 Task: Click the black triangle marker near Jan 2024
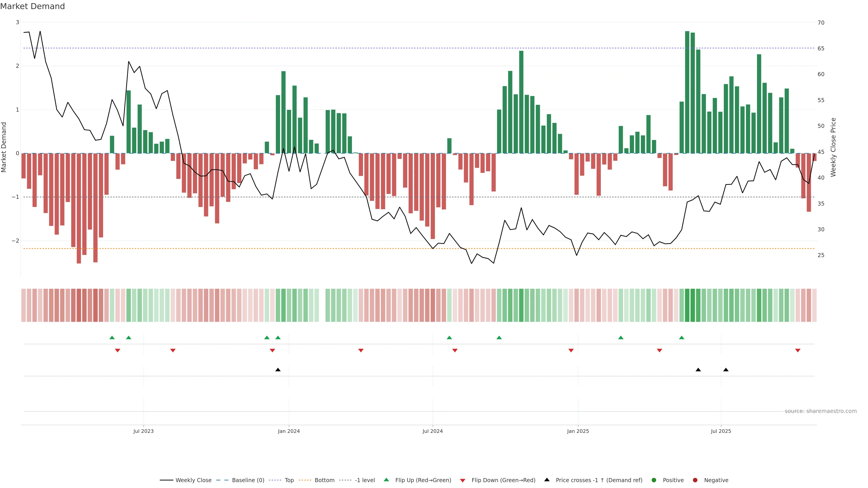278,370
